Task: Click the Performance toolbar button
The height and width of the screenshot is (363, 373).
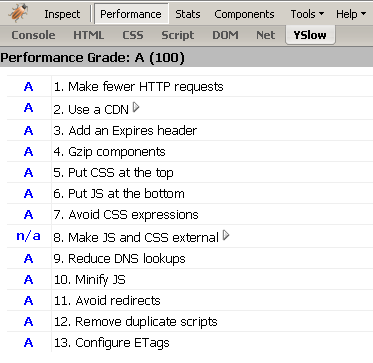Action: point(131,14)
